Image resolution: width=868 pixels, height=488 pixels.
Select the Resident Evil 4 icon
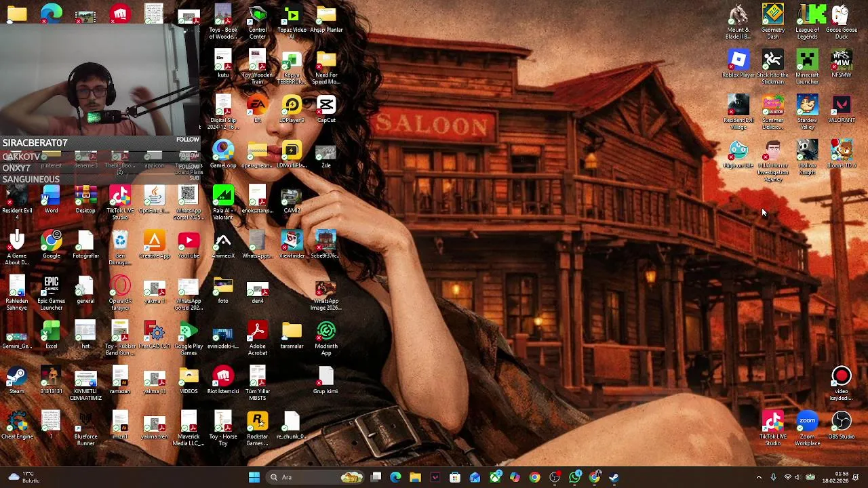pos(17,202)
